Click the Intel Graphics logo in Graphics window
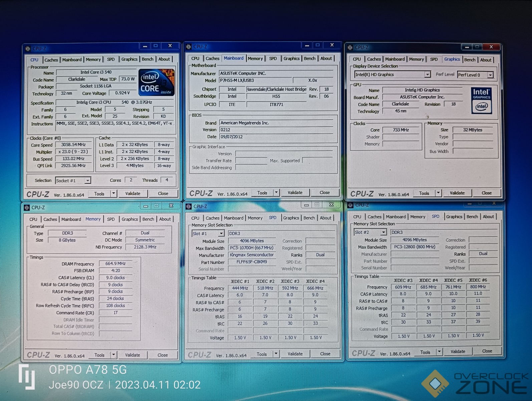Viewport: 532px width, 401px height. [481, 101]
